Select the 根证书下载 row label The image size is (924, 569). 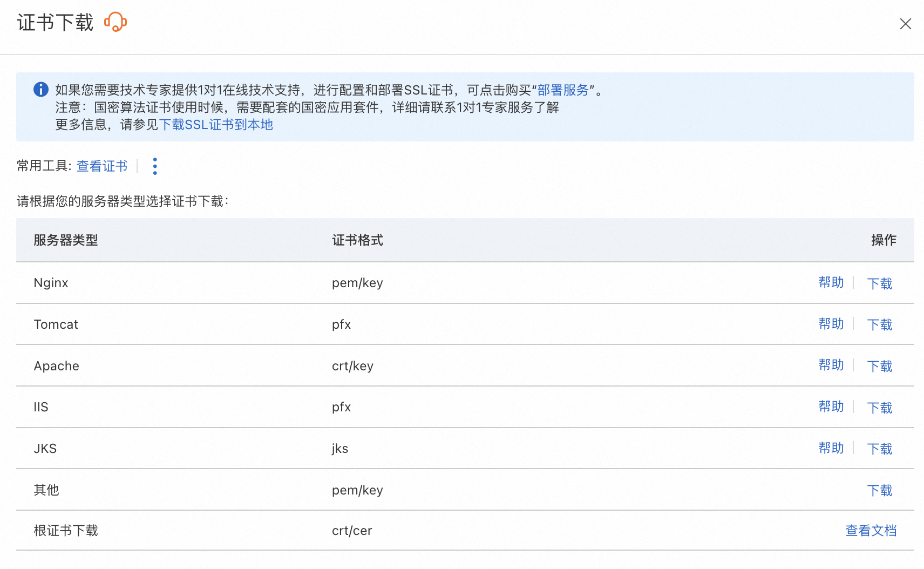pyautogui.click(x=66, y=531)
